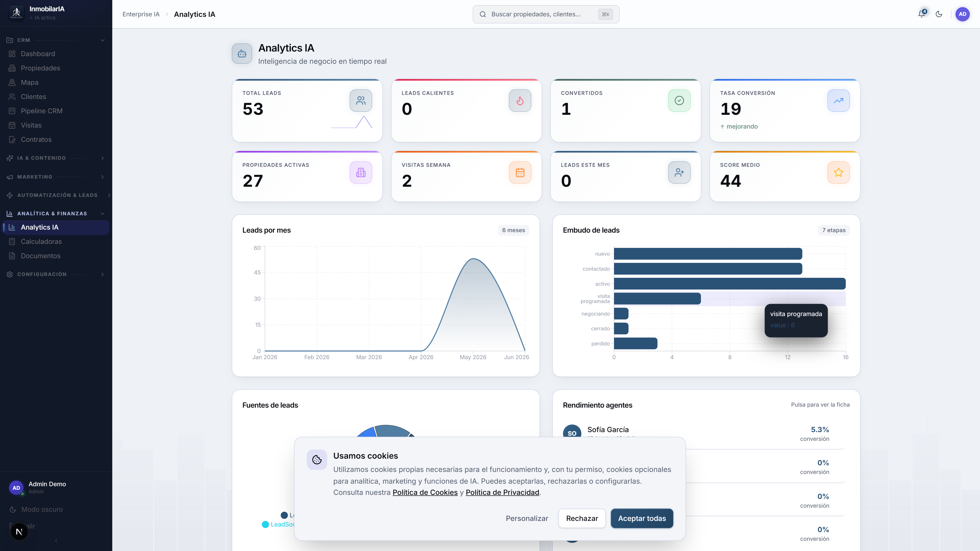This screenshot has height=551, width=980.
Task: Click the Propiedades Activas building icon
Action: pyautogui.click(x=361, y=172)
